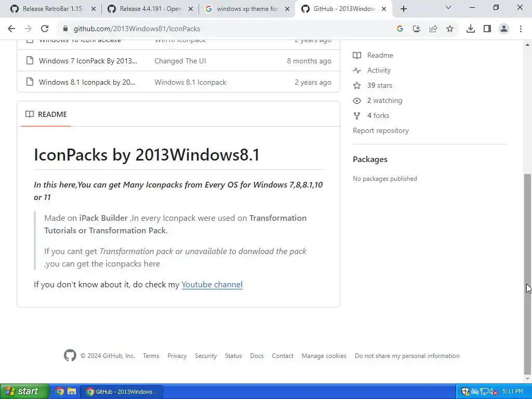Share this page via the share icon
The image size is (532, 399).
point(433,29)
